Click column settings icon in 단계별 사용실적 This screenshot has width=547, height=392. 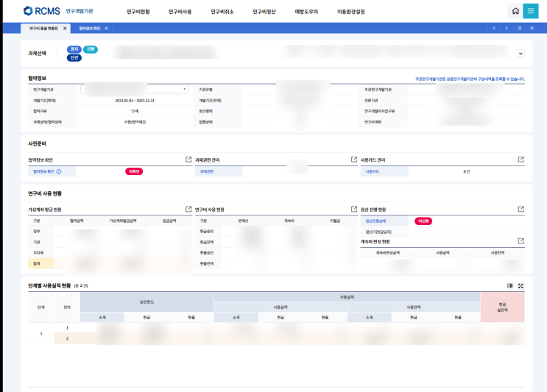(509, 285)
